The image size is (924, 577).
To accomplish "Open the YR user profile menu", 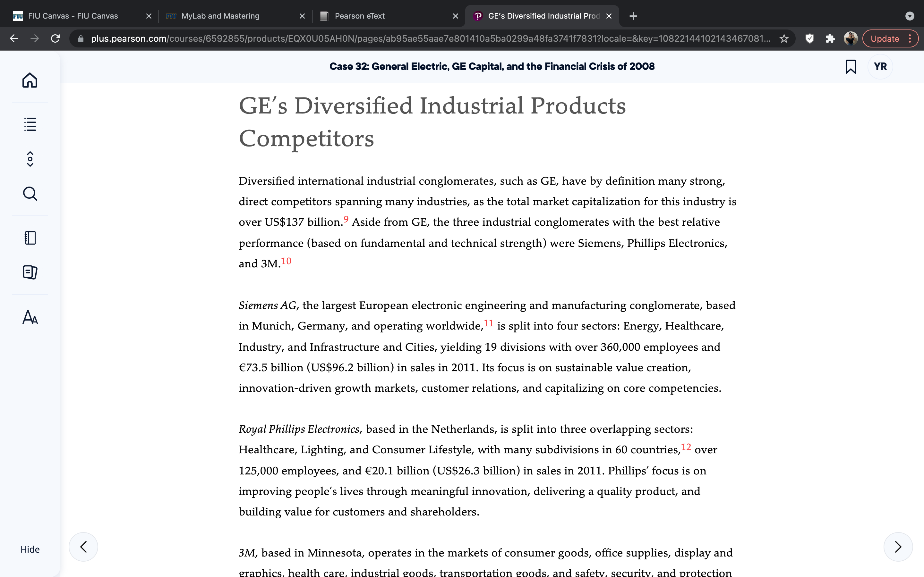I will pyautogui.click(x=880, y=66).
